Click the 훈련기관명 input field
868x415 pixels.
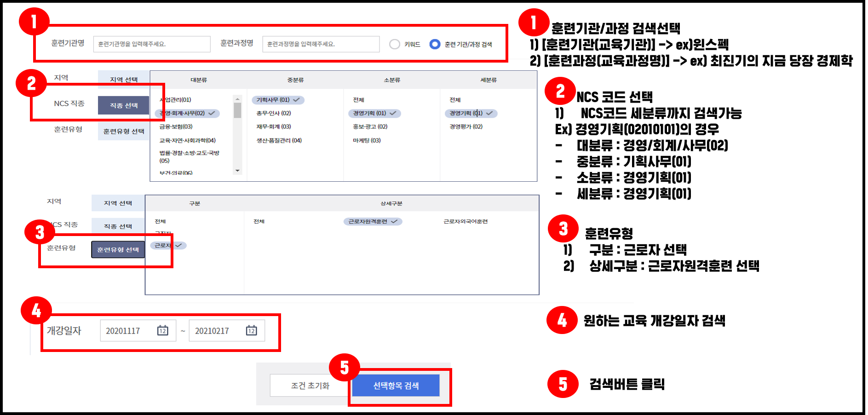152,44
